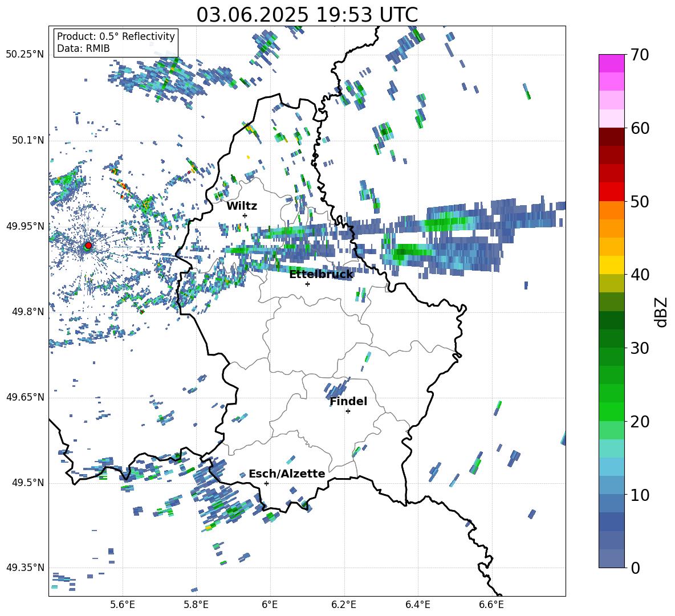This screenshot has height=616, width=675.
Task: Click the colorbar tick label 10
Action: click(640, 495)
